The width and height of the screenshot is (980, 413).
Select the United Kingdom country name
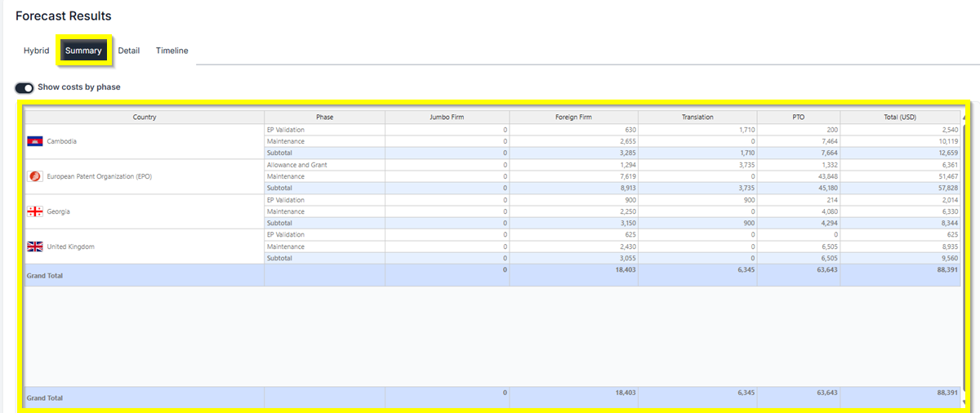point(70,246)
